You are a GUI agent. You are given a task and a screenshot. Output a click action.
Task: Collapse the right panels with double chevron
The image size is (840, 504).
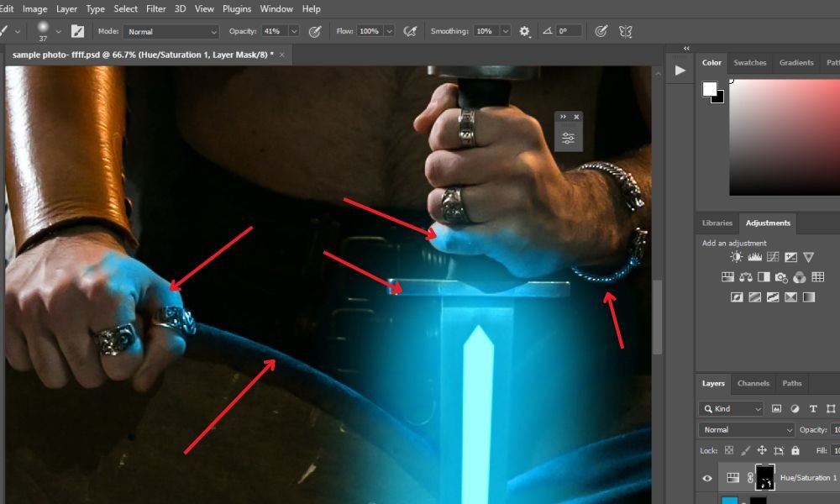coord(686,48)
